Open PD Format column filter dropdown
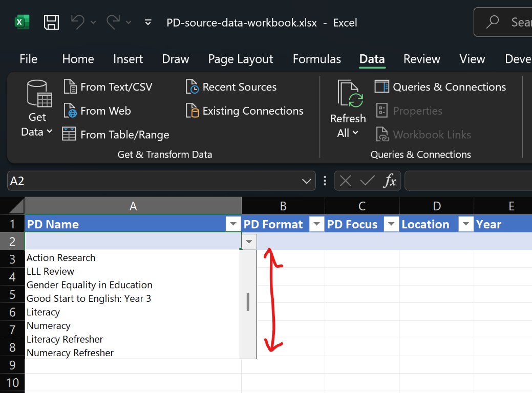 (317, 225)
